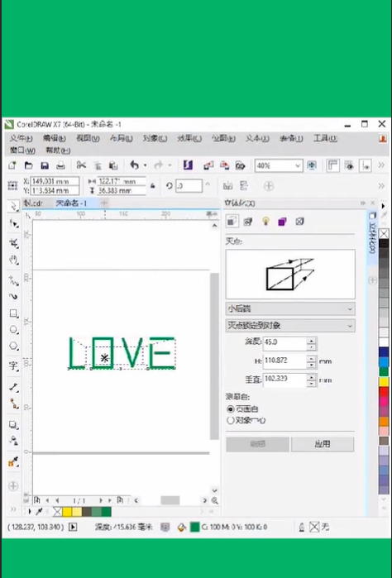
Task: Cut selection with the scissors icon
Action: pos(81,165)
